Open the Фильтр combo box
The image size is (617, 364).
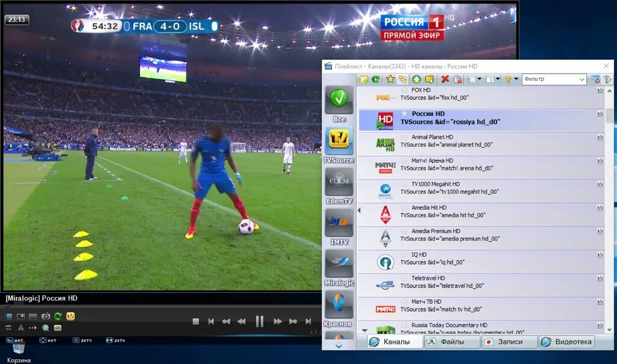point(554,79)
